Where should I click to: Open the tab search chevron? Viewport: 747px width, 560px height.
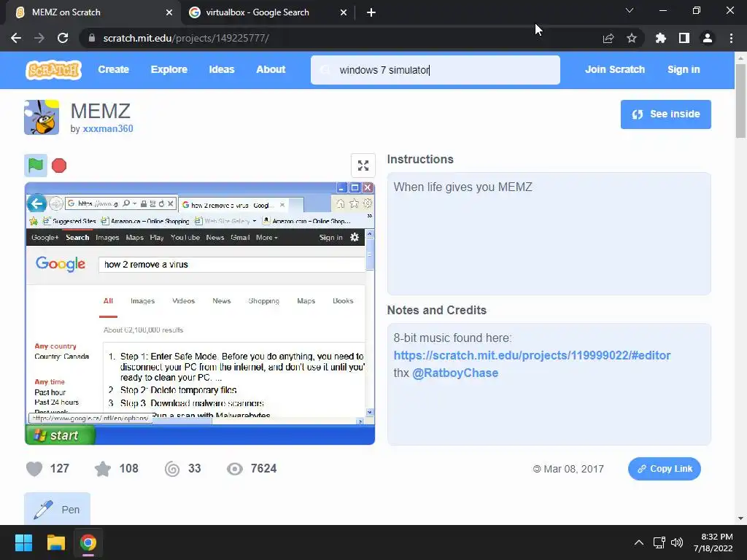pyautogui.click(x=630, y=10)
